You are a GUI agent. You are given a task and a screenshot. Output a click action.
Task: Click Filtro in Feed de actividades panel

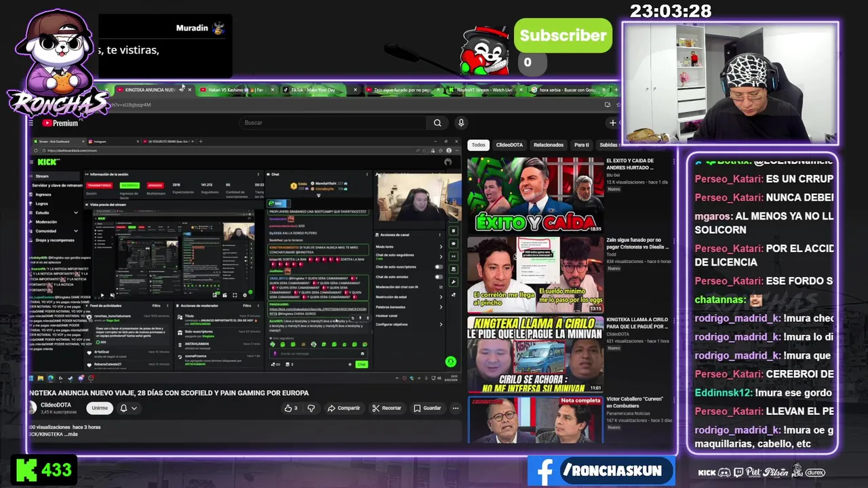click(x=156, y=306)
